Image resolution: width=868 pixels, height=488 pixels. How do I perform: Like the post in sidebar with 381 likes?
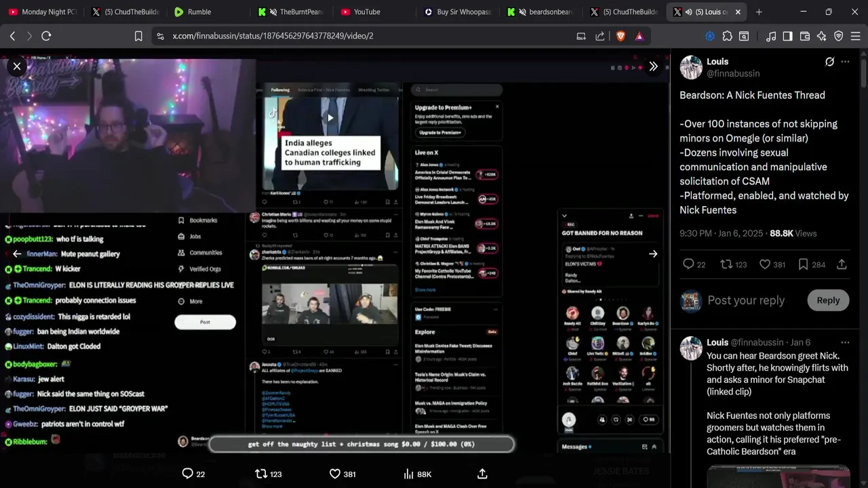coord(764,264)
